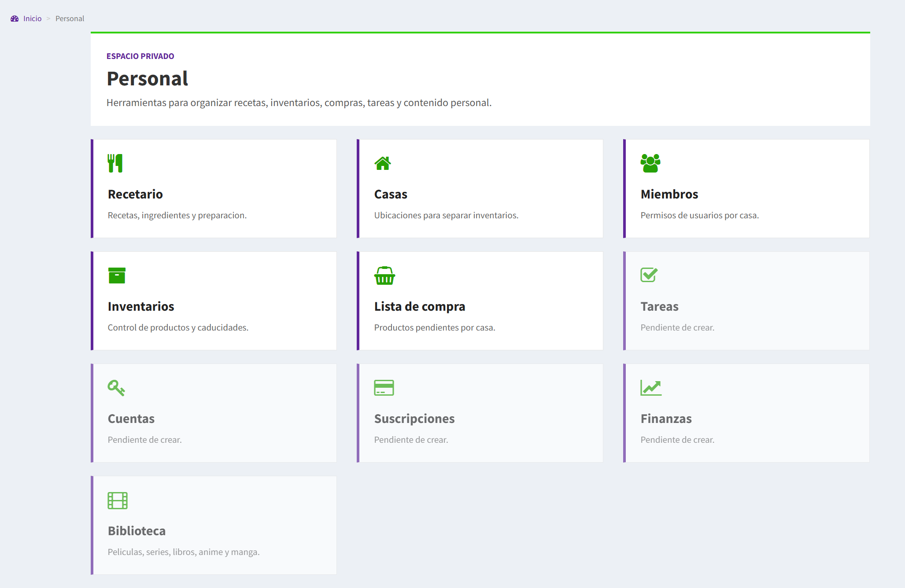
Task: Click 'Pendiente de crear.' under Suscripciones
Action: (x=411, y=440)
